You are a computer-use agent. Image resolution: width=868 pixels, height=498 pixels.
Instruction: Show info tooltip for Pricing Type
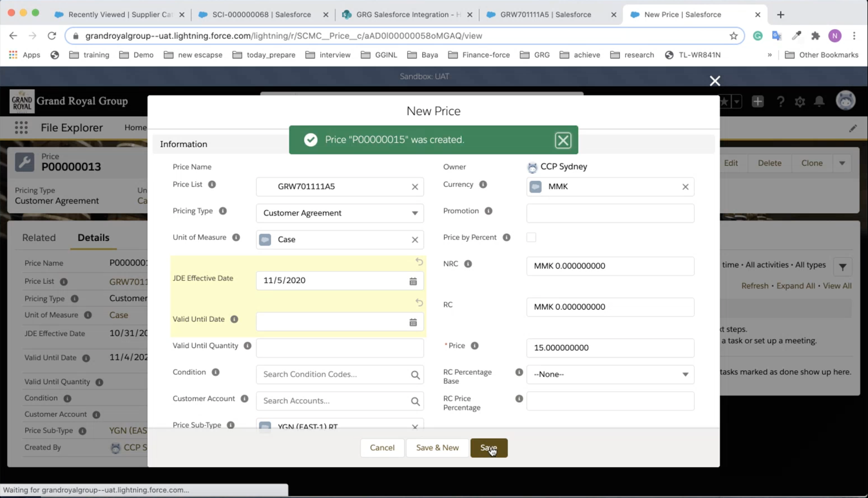[223, 211]
